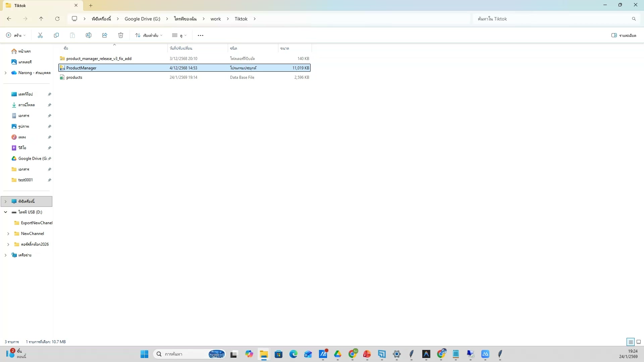Navigate back using the back arrow
The width and height of the screenshot is (644, 362).
pos(9,19)
